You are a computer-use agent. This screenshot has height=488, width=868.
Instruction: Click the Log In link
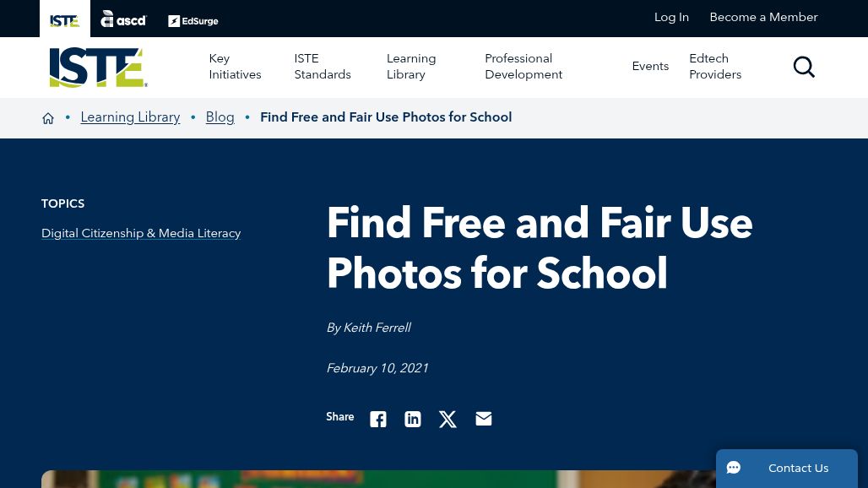671,17
